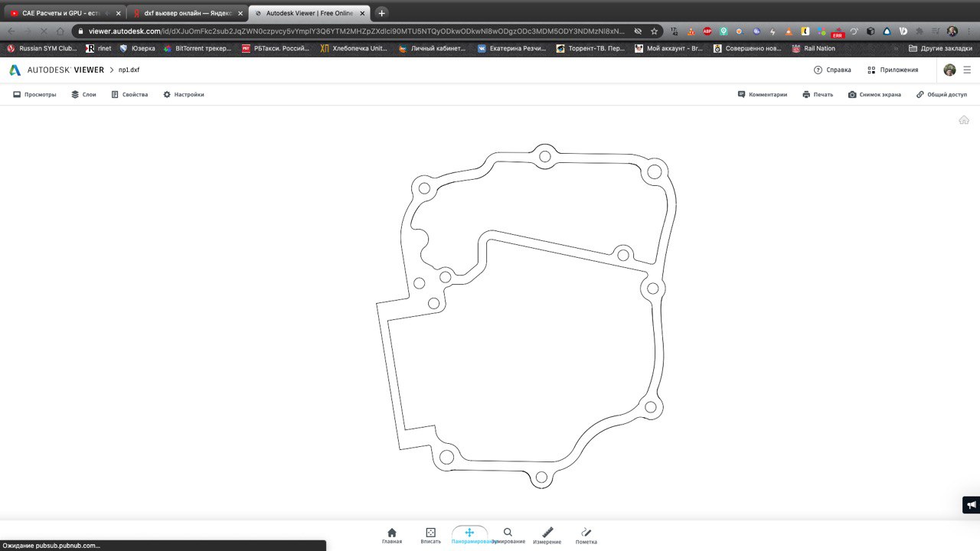980x551 pixels.
Task: Take a Снимок экрана screenshot
Action: [874, 94]
